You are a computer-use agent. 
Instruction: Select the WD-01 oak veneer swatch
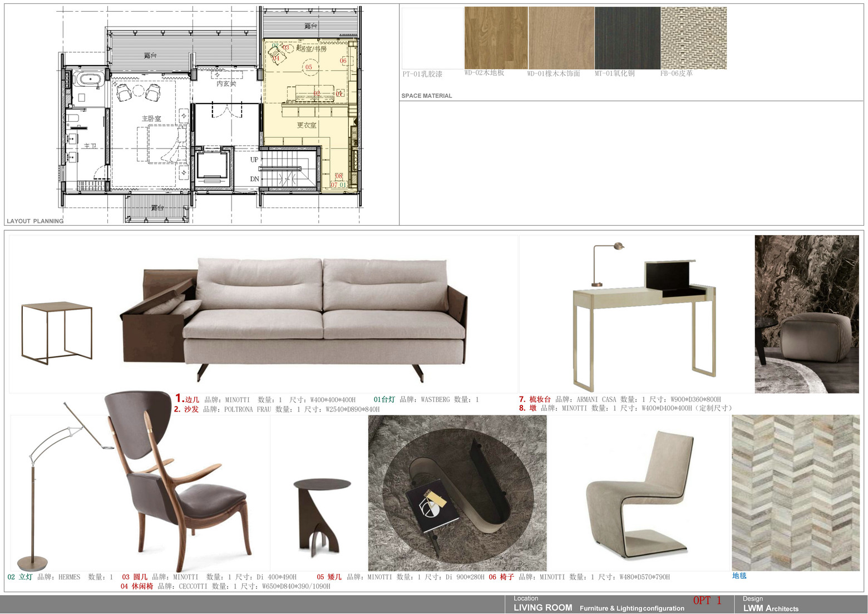(561, 38)
